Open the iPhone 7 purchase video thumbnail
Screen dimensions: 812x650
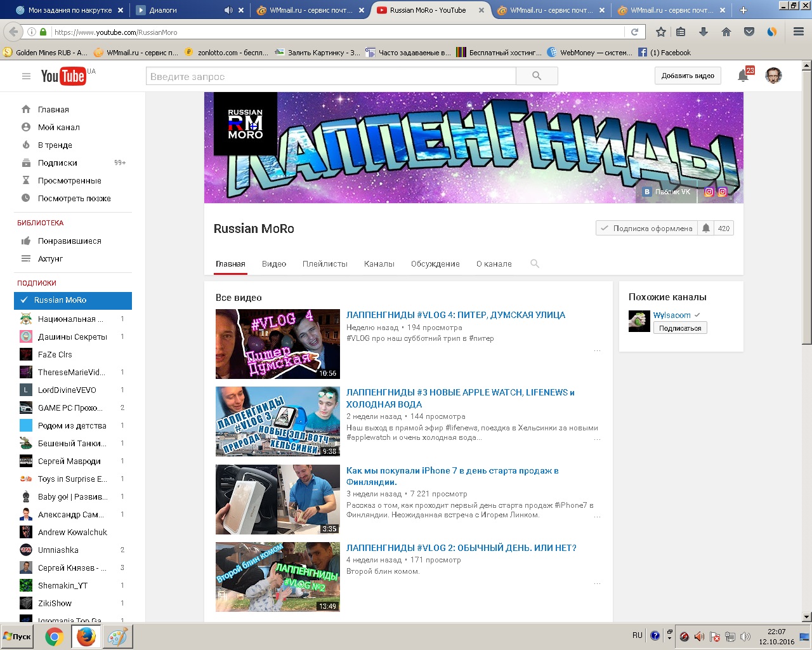click(x=278, y=500)
